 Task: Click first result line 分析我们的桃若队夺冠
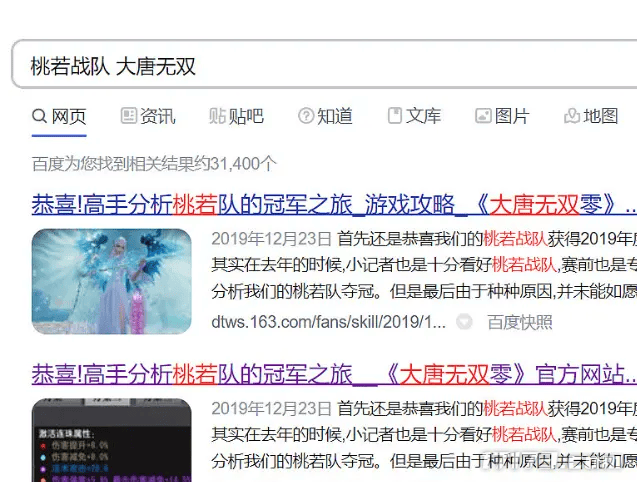pos(424,291)
